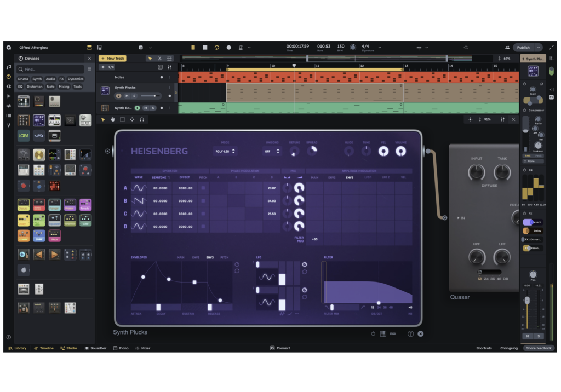
Task: Switch envelopes to ENV2 tab
Action: 196,257
